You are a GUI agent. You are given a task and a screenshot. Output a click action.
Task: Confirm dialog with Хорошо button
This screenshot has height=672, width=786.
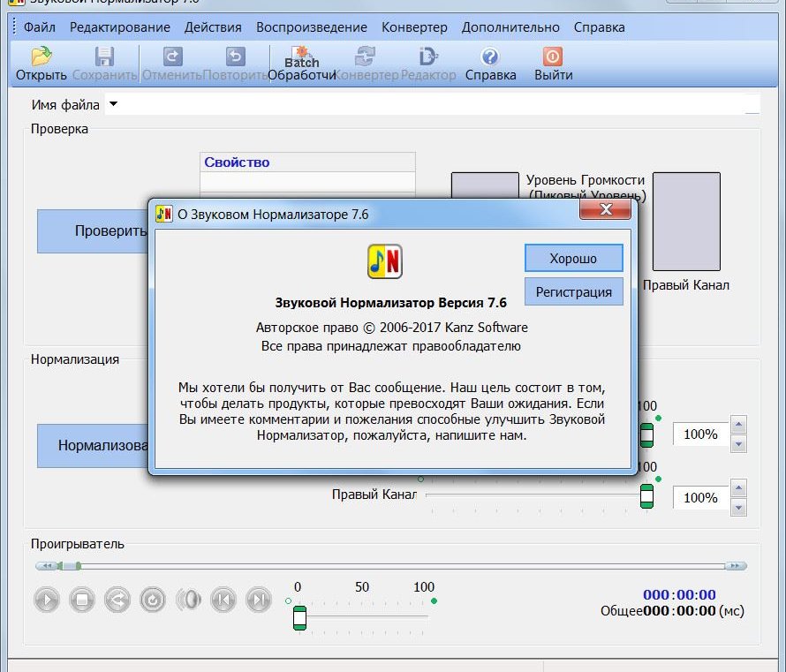point(573,258)
